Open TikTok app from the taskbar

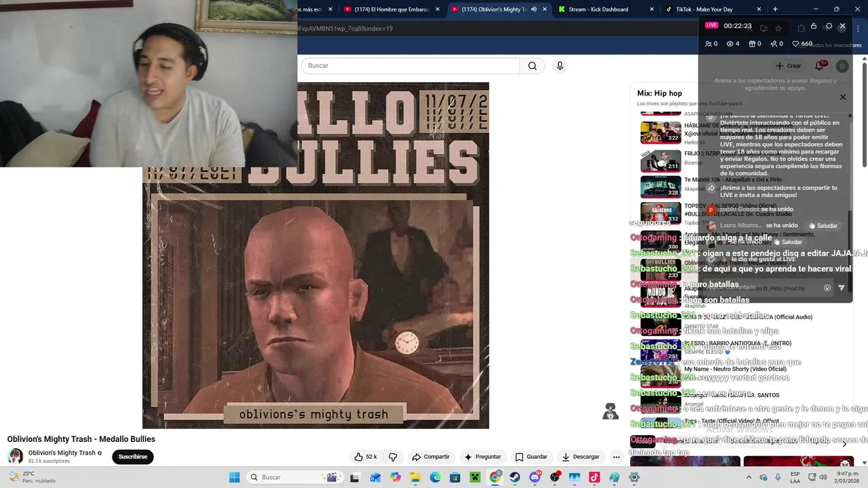595,477
